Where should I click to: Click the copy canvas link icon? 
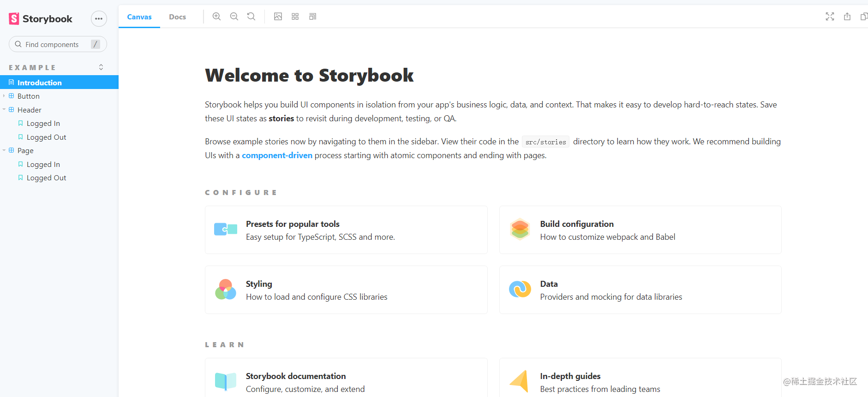click(864, 17)
